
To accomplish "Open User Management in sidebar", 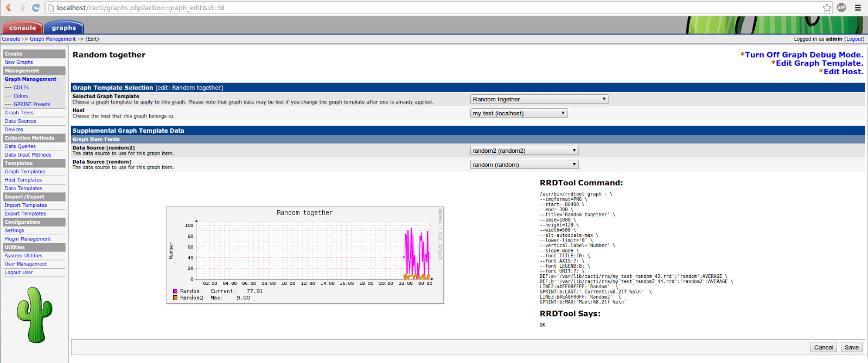I will click(x=25, y=264).
